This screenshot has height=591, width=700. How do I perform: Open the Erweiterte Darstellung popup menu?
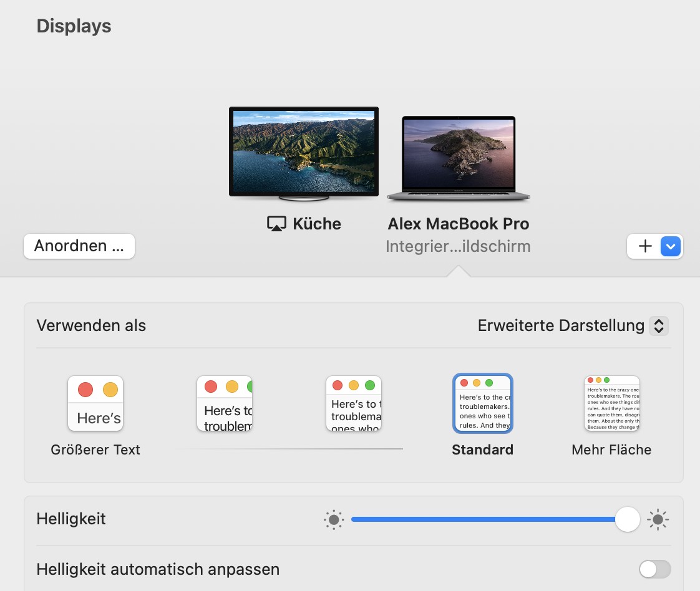560,325
